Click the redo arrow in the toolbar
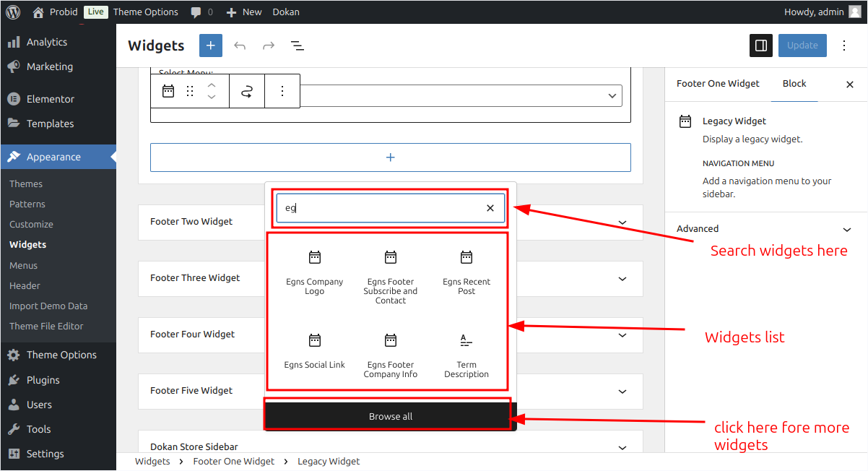The height and width of the screenshot is (471, 868). [x=269, y=46]
